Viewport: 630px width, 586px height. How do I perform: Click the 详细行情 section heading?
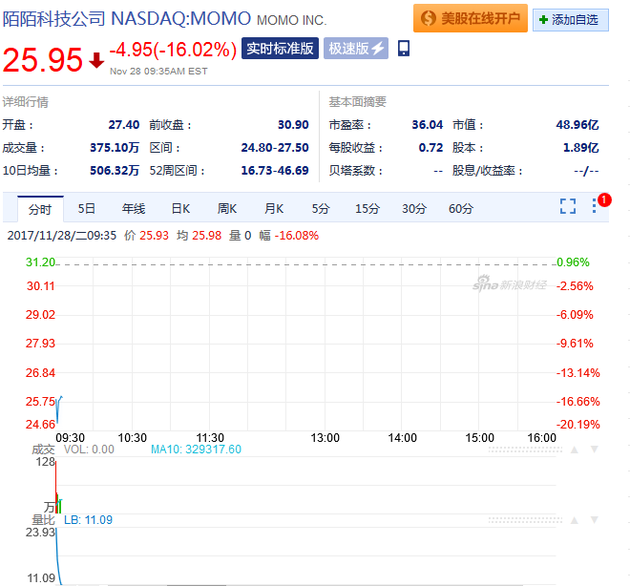[x=25, y=102]
